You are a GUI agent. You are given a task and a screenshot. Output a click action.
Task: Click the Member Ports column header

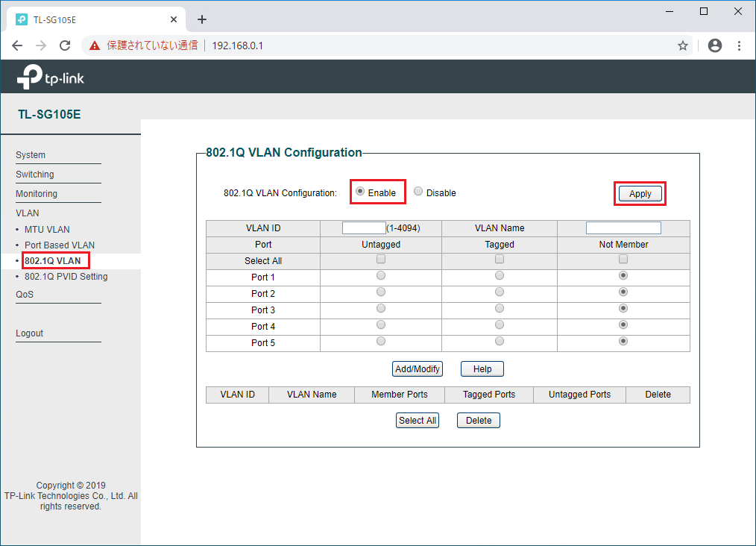[x=399, y=395]
